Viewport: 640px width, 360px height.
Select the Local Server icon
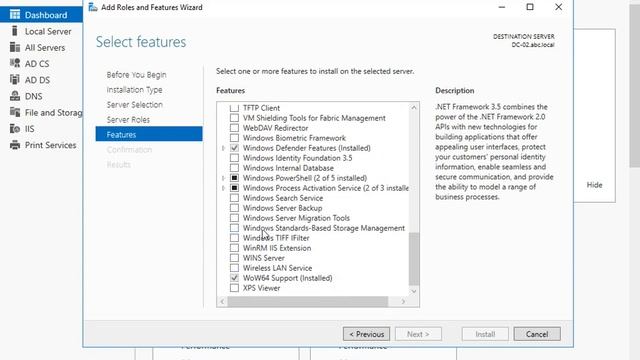click(15, 31)
